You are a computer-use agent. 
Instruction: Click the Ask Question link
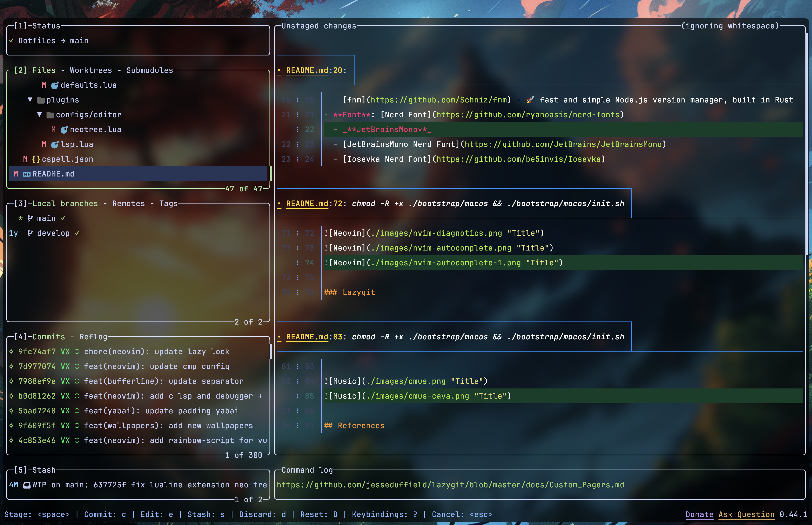tap(746, 514)
